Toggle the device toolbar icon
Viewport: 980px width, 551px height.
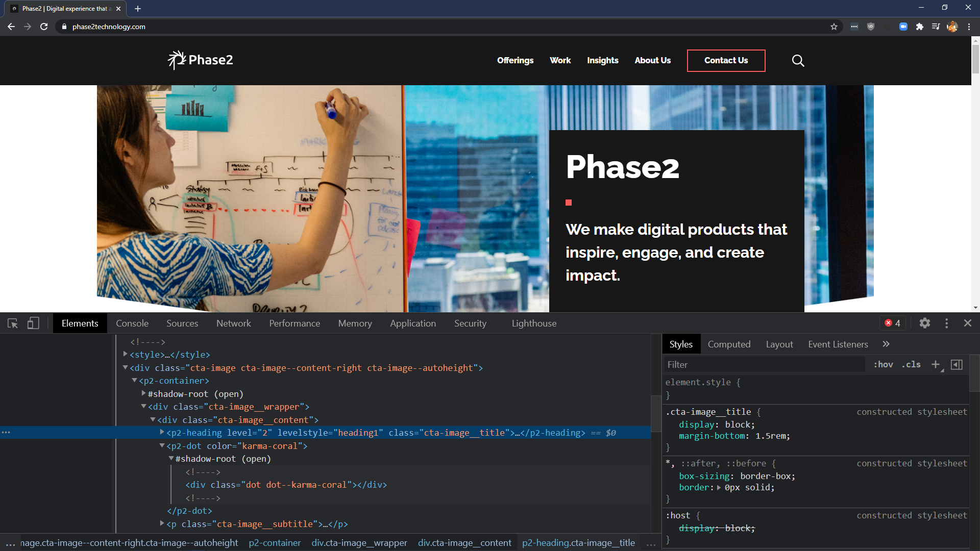coord(33,323)
